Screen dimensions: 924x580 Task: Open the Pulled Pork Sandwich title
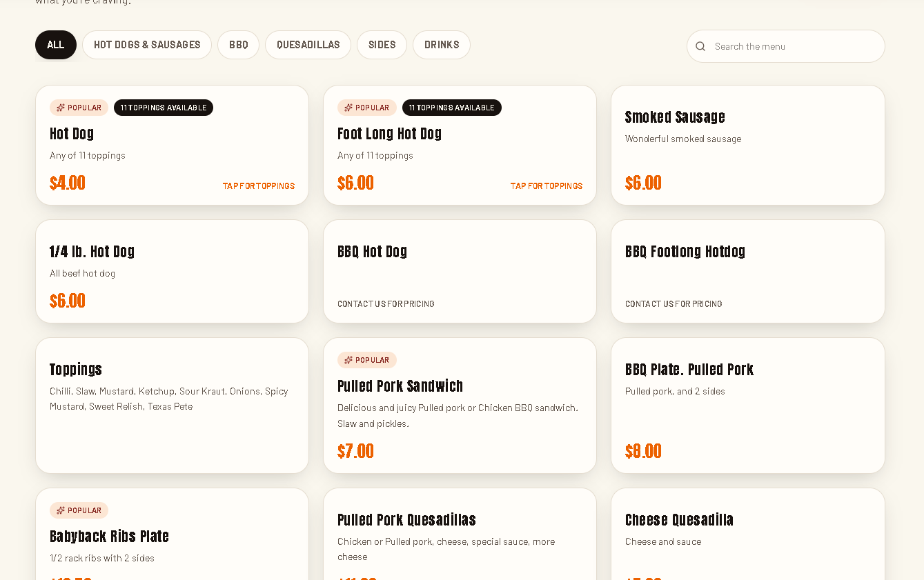(400, 386)
